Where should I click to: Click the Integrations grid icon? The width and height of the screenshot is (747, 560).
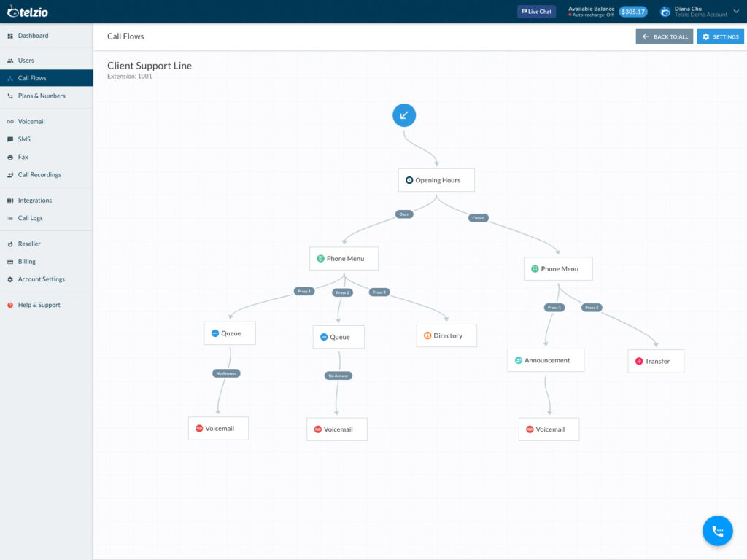pos(10,201)
